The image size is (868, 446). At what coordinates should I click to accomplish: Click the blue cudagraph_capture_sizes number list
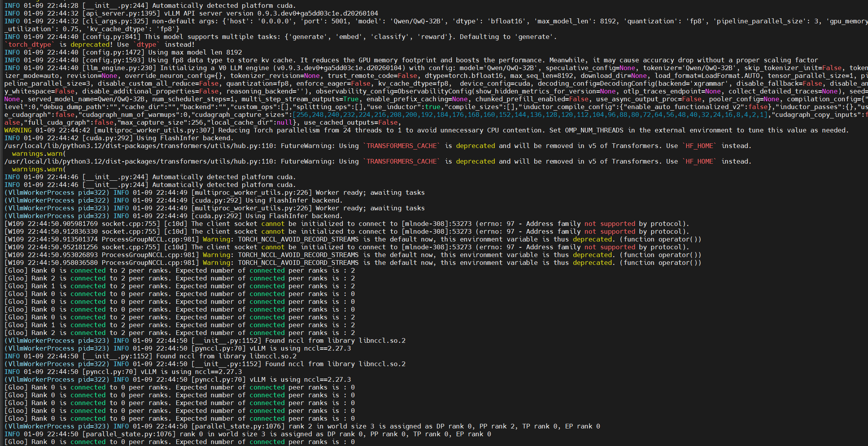(530, 115)
